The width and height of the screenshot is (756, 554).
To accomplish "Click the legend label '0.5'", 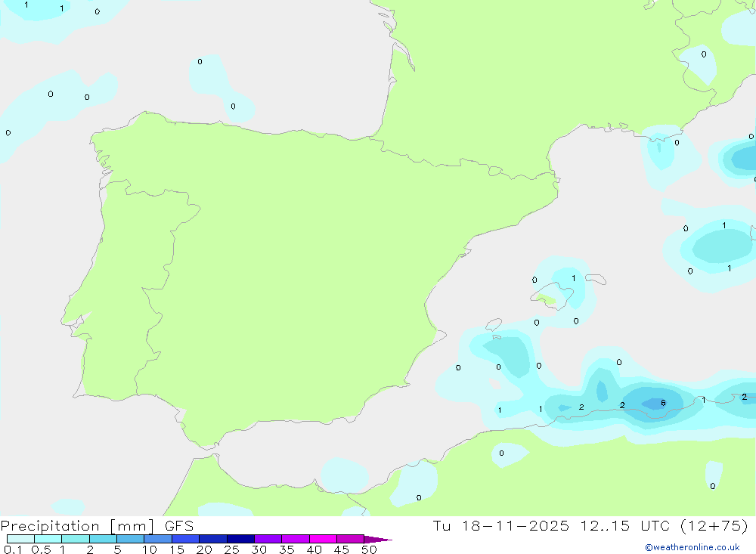I will (41, 549).
